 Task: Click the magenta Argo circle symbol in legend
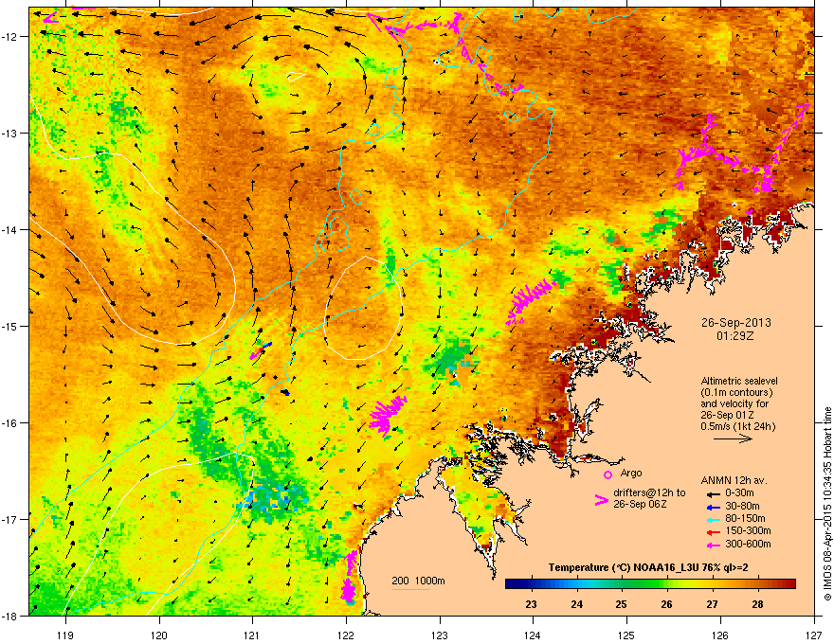tap(607, 474)
